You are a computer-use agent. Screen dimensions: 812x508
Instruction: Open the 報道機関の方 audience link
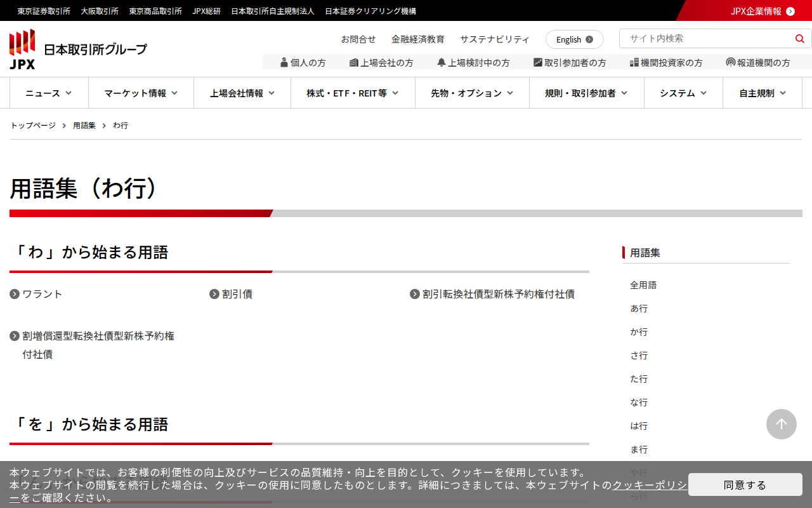(764, 62)
